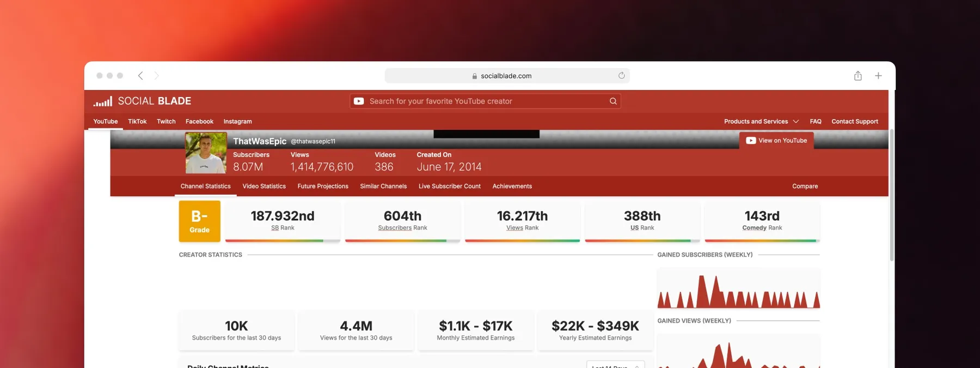
Task: Open the FAQ link
Action: pyautogui.click(x=816, y=122)
